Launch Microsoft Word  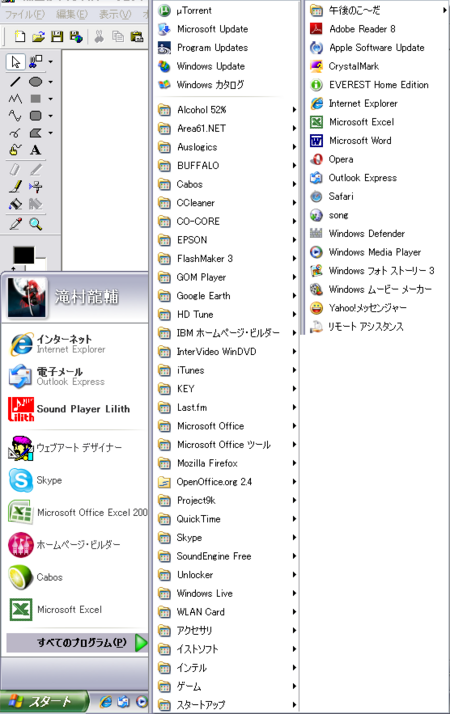[x=377, y=141]
